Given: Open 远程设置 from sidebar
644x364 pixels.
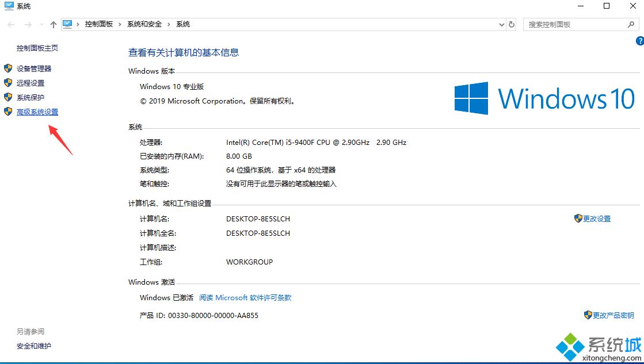Looking at the screenshot, I should [31, 83].
